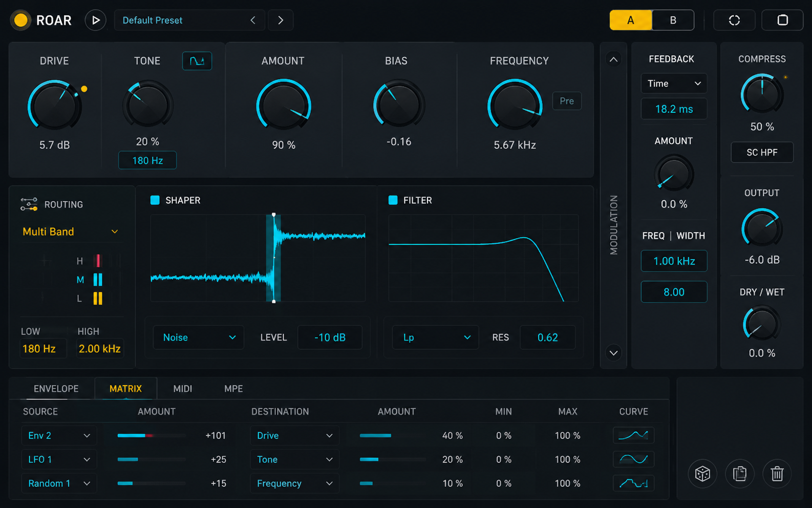This screenshot has width=812, height=508.
Task: Open the Env 2 source dropdown
Action: click(59, 435)
